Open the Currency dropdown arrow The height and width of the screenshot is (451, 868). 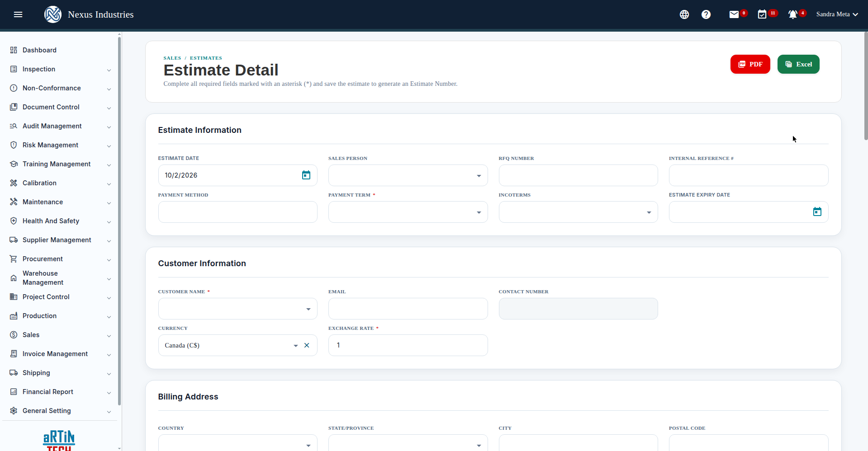(x=296, y=346)
